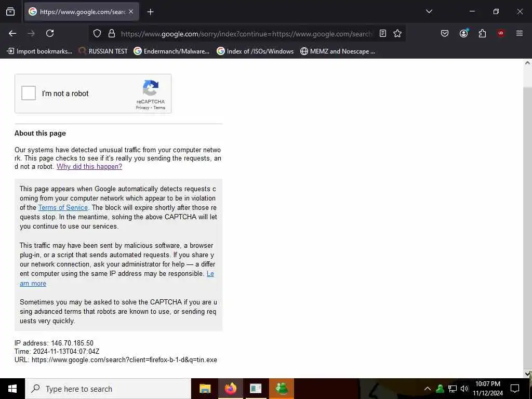Open reCAPTCHA Terms link
Image resolution: width=532 pixels, height=399 pixels.
[x=159, y=108]
